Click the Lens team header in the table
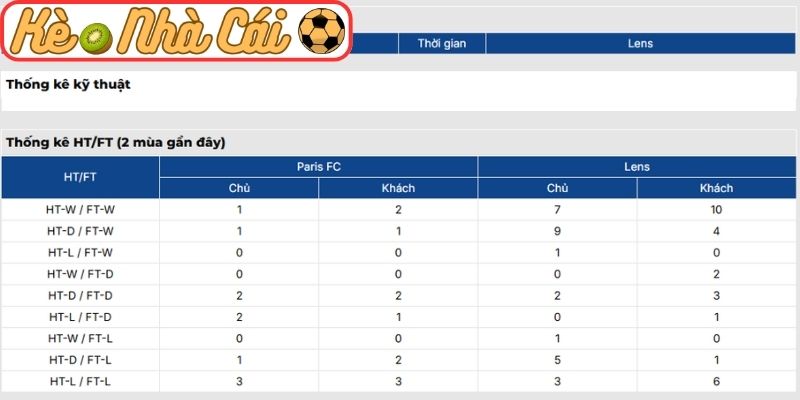The image size is (800, 400). pos(637,166)
